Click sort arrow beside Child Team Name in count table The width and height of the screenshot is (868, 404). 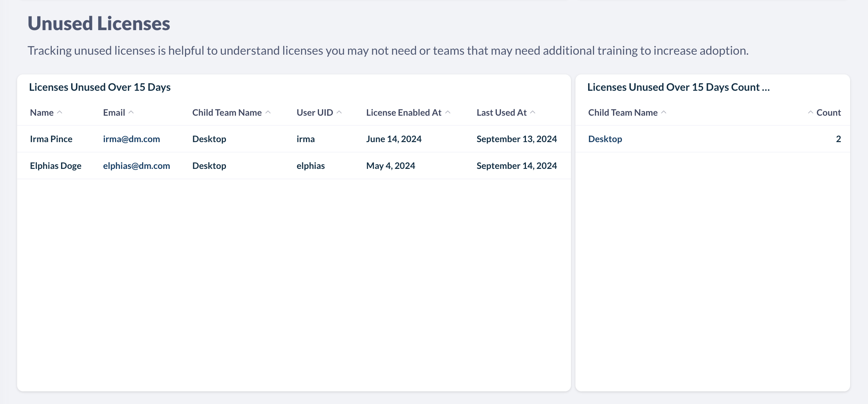(664, 112)
